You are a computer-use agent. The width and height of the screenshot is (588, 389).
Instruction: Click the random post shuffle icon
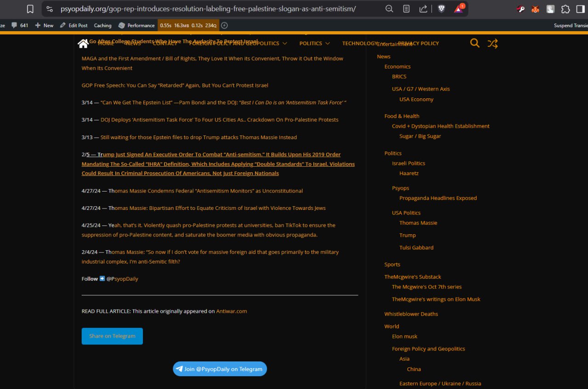(x=492, y=43)
